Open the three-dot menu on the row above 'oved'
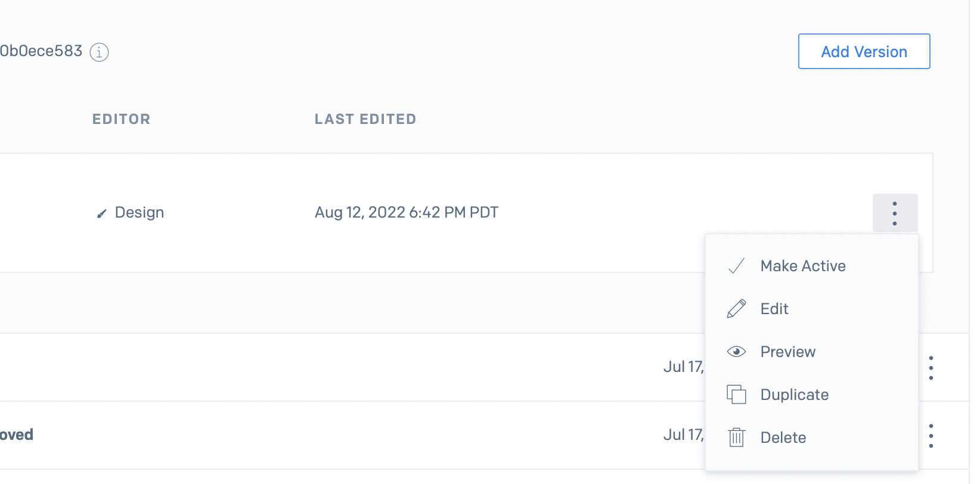 (931, 368)
